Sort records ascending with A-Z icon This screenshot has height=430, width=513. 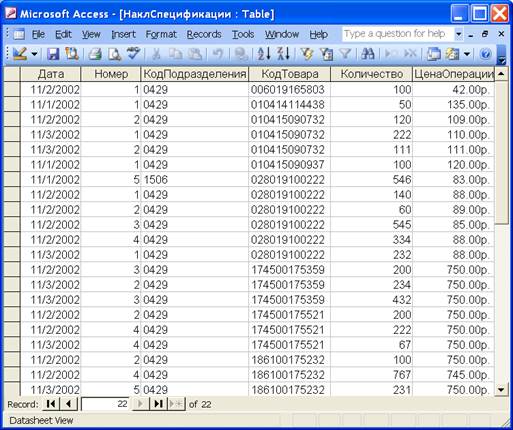(264, 54)
